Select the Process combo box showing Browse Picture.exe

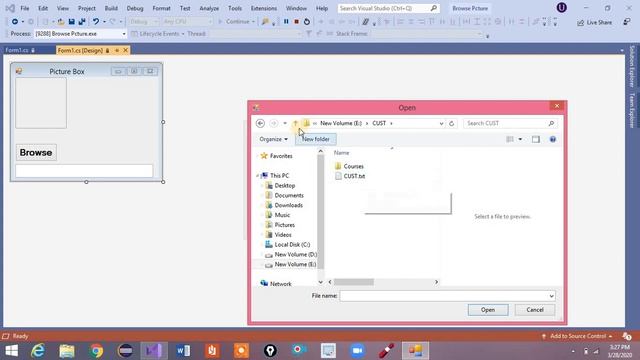[80, 34]
